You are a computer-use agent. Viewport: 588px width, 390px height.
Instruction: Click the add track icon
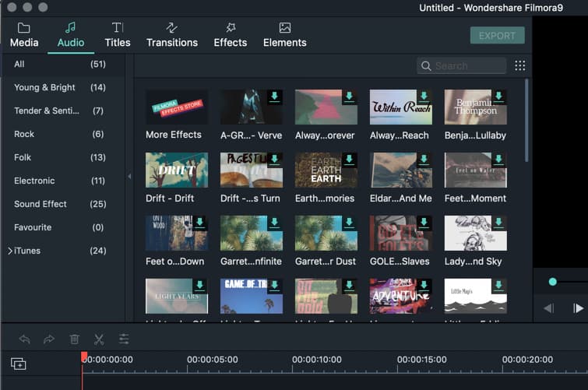click(18, 364)
